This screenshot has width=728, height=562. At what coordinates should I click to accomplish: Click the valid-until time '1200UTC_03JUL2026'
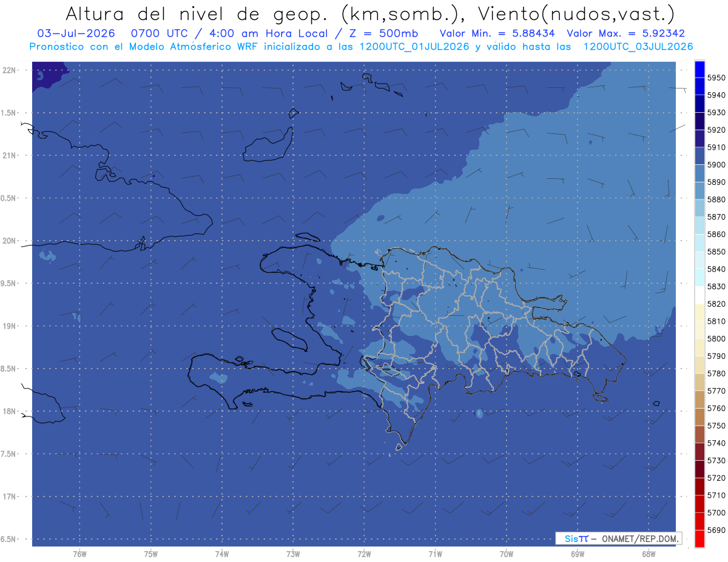(x=638, y=46)
